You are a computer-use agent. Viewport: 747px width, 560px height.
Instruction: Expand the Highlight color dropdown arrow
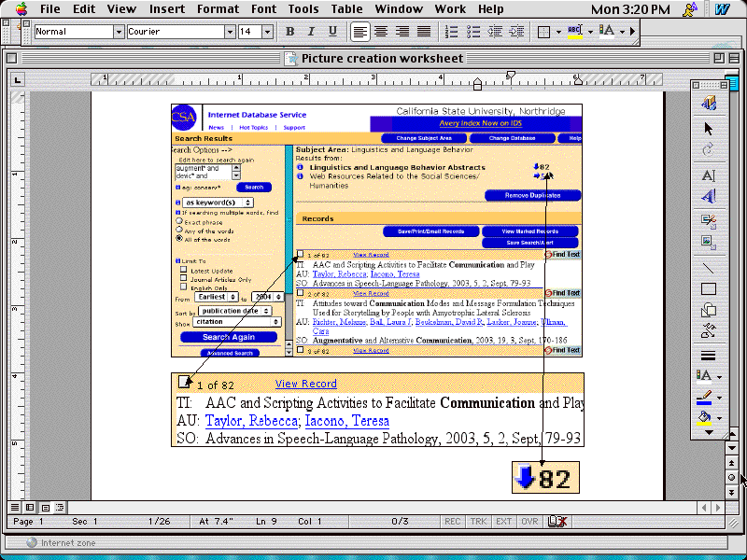point(590,32)
